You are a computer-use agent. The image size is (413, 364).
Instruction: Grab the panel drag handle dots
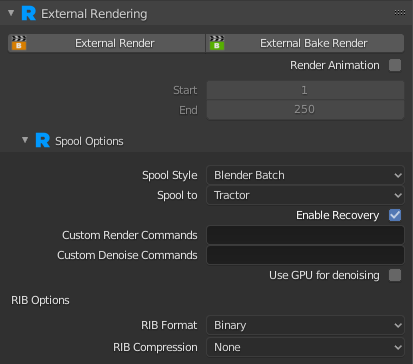coord(400,13)
